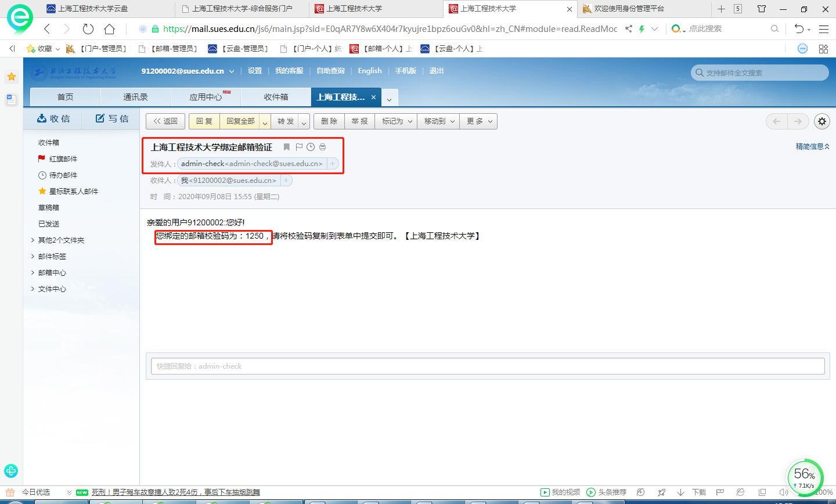
Task: Go to previous email arrow button
Action: [777, 121]
